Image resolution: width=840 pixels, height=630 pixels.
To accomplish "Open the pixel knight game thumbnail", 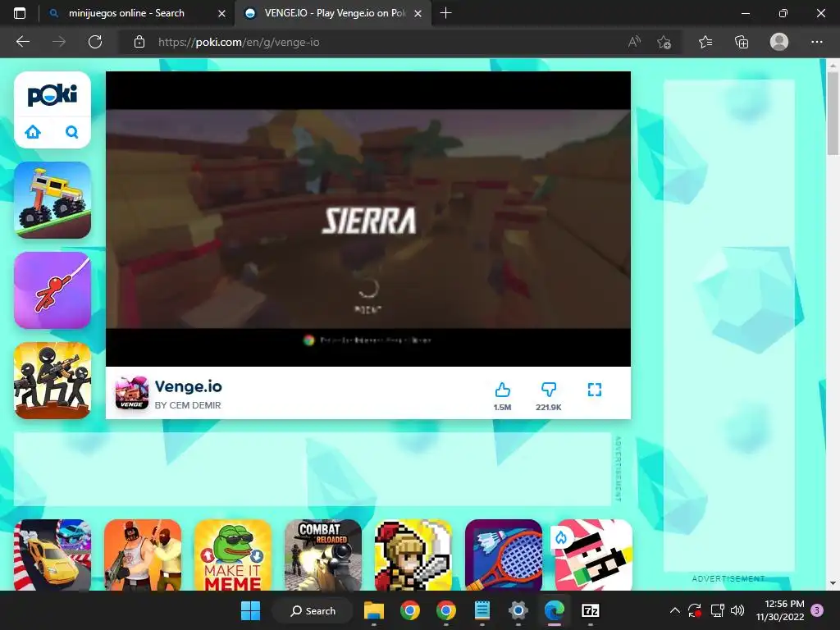I will coord(413,555).
